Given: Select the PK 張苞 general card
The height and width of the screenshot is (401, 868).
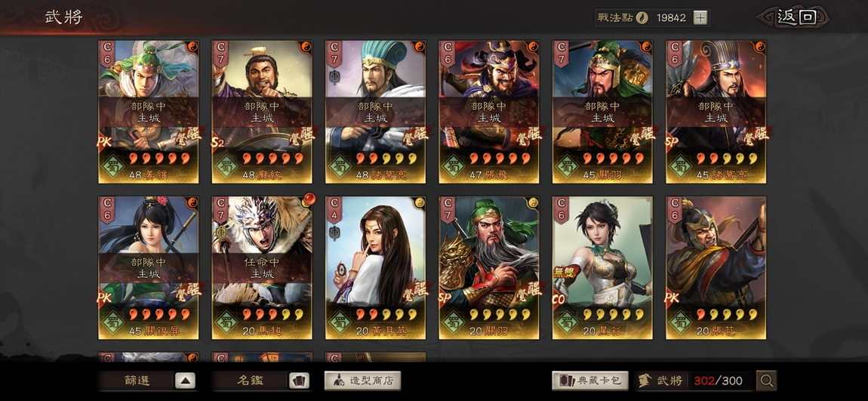Looking at the screenshot, I should pos(716,267).
